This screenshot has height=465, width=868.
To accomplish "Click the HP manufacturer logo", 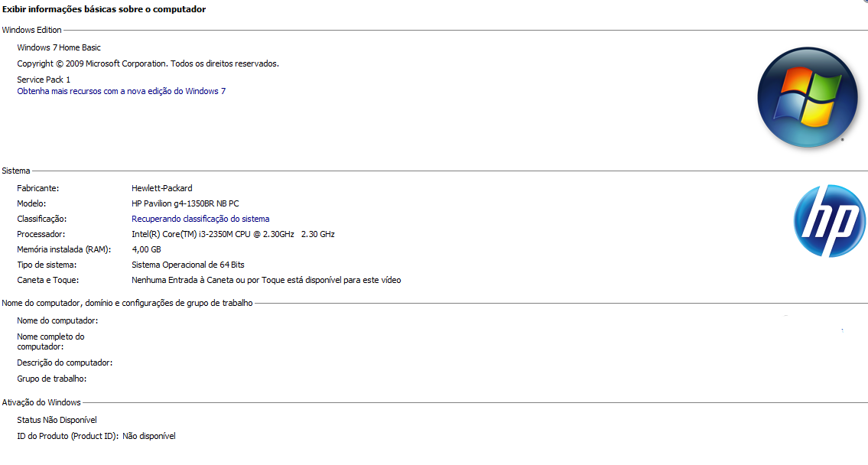I will 829,221.
